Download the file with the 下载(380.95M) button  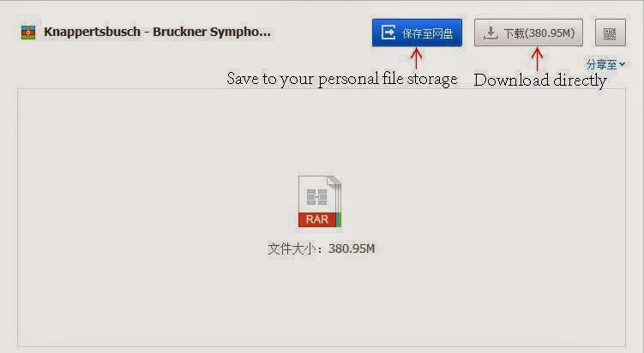click(528, 33)
